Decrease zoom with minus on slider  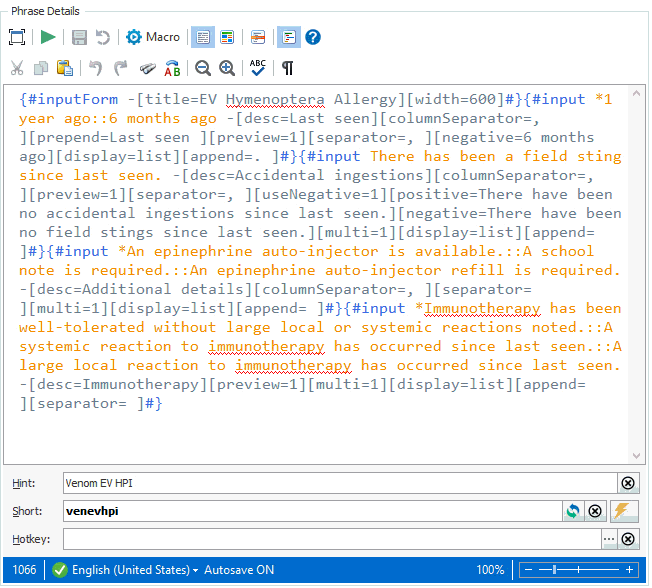(x=529, y=571)
